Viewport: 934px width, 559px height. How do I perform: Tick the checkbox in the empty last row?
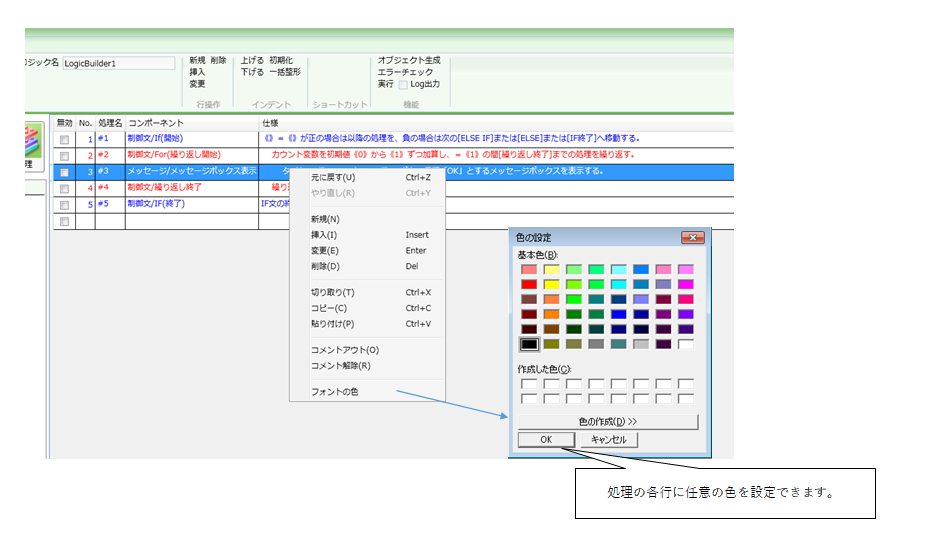point(64,222)
